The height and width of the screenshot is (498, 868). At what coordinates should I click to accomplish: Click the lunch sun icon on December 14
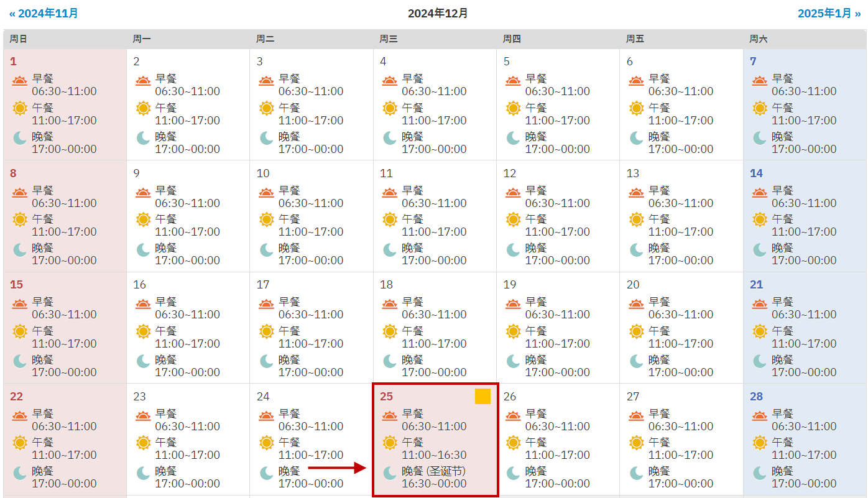pos(760,219)
